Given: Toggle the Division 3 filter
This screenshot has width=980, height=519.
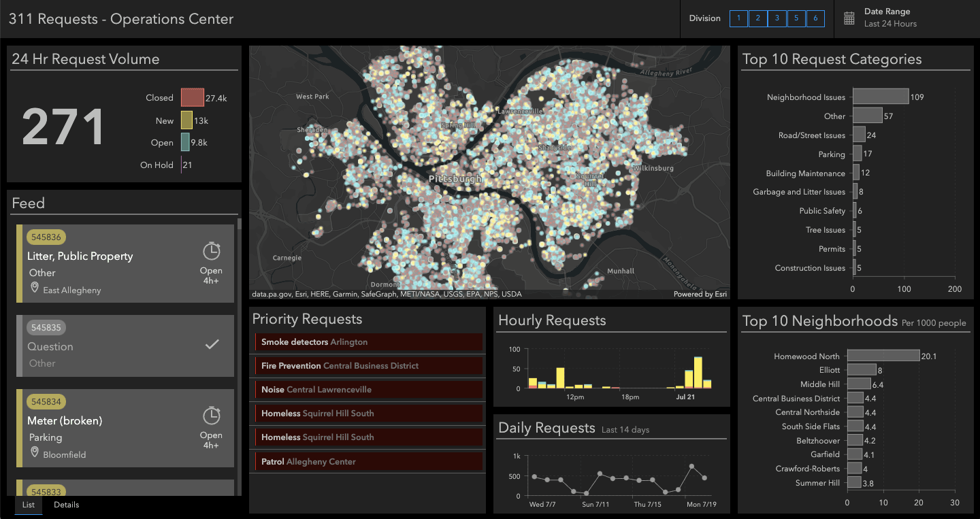Looking at the screenshot, I should click(777, 18).
